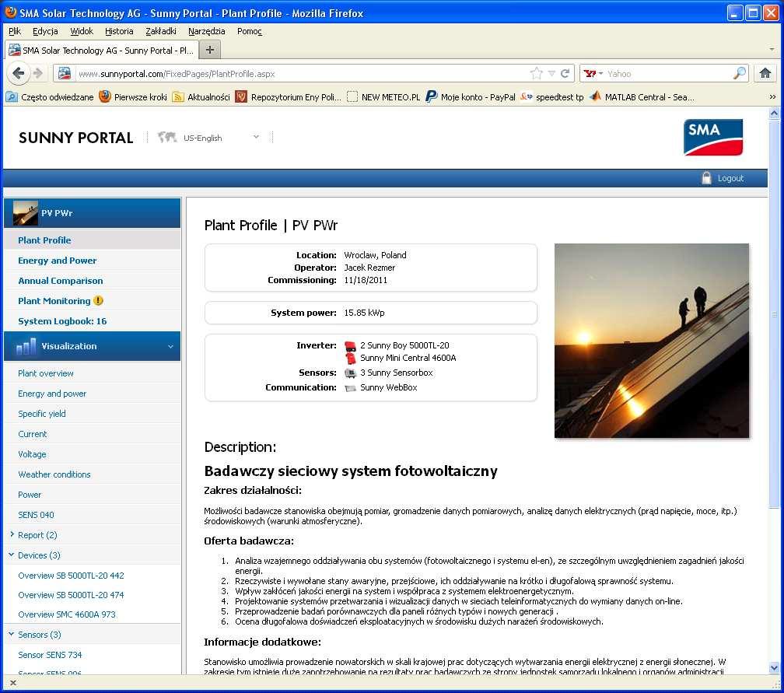Click the Visualization bar chart icon
This screenshot has width=784, height=693.
pos(26,346)
